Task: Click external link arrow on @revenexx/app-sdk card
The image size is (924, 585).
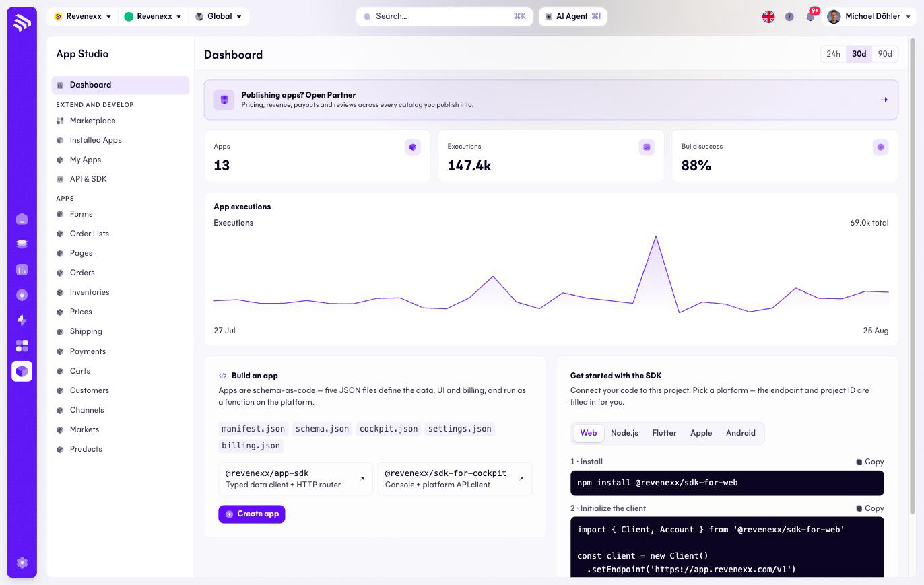Action: (362, 479)
